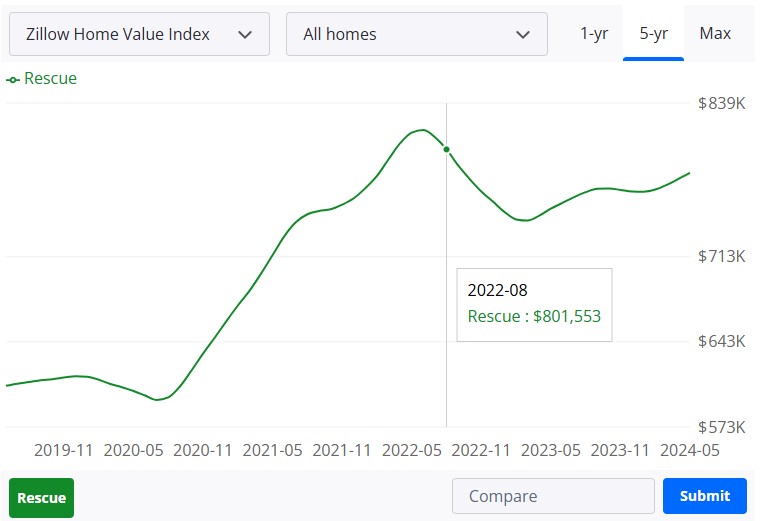Click the $839K y-axis label
The height and width of the screenshot is (521, 762).
[x=721, y=104]
